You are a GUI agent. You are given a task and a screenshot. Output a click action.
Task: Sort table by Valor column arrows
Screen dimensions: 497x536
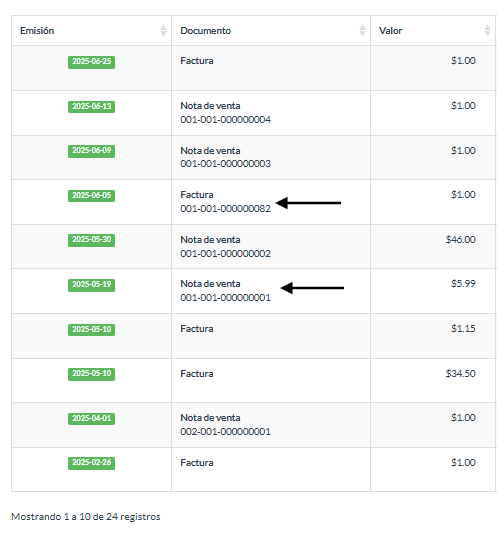[487, 31]
